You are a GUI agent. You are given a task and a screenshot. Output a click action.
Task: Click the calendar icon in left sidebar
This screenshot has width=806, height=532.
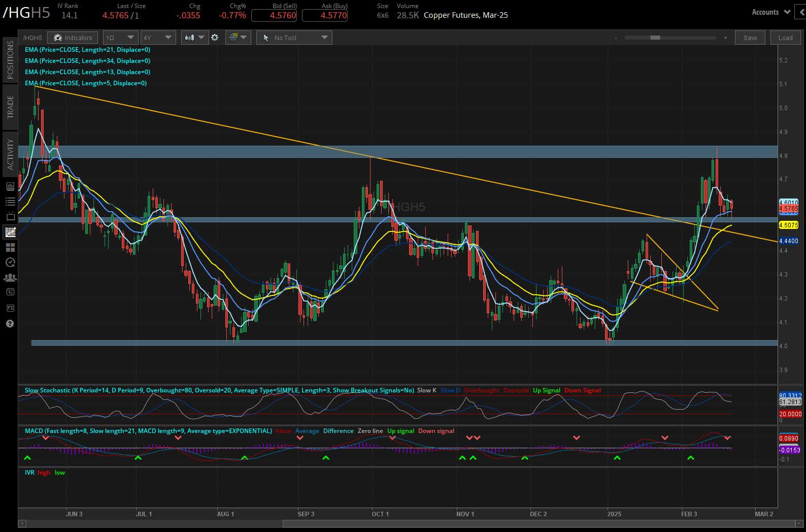pyautogui.click(x=10, y=292)
